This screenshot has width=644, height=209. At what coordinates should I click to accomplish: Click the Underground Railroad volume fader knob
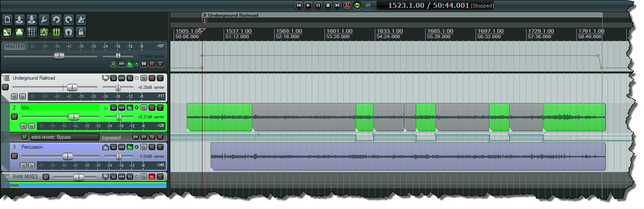tap(72, 87)
